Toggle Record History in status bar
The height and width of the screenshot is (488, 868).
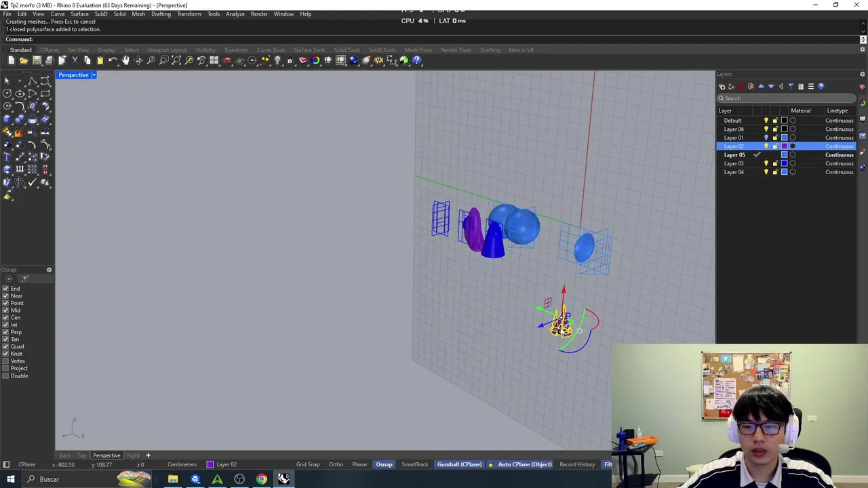(576, 464)
